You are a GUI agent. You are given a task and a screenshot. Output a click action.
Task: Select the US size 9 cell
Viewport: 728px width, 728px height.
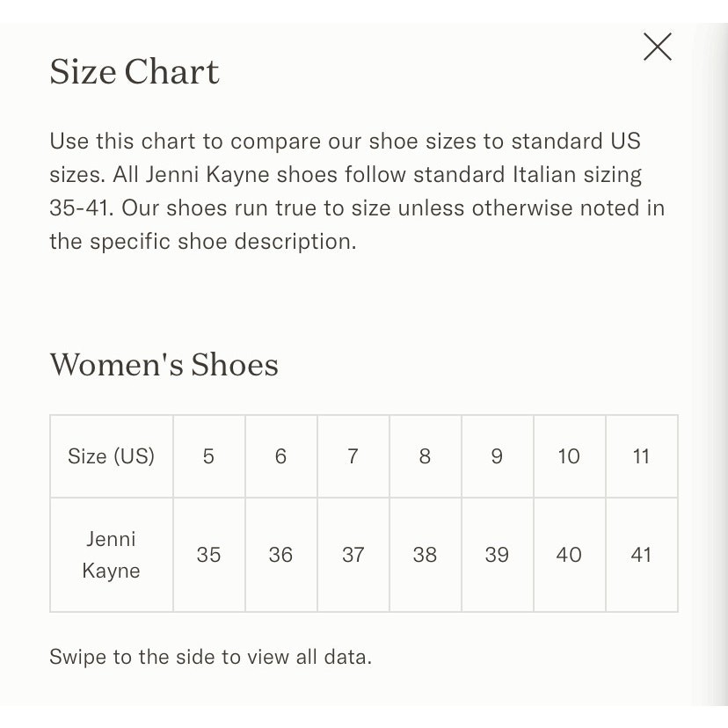(498, 456)
